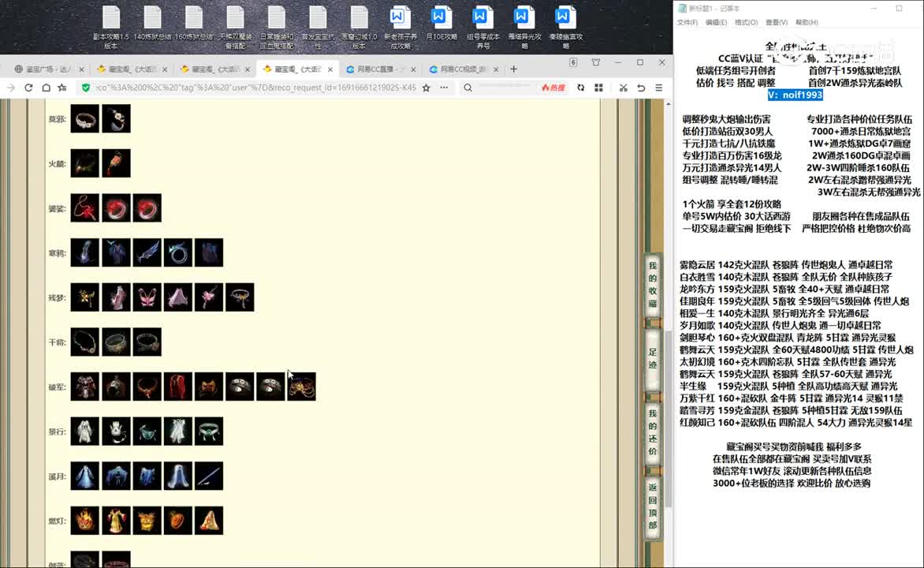Screen dimensions: 924x568
Task: Click the Notepad line starting "半生缘 159克火混队"
Action: [788, 387]
